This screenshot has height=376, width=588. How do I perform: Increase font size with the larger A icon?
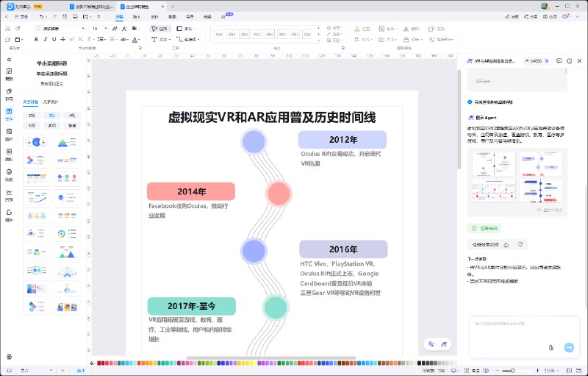point(115,29)
